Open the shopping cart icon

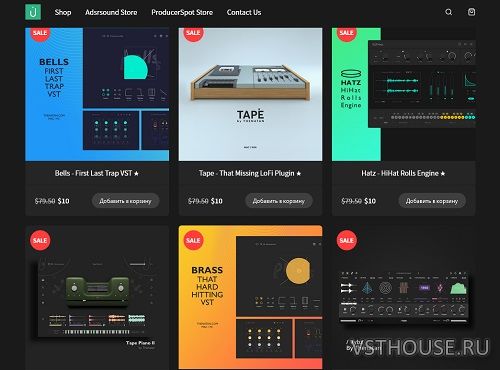click(471, 12)
